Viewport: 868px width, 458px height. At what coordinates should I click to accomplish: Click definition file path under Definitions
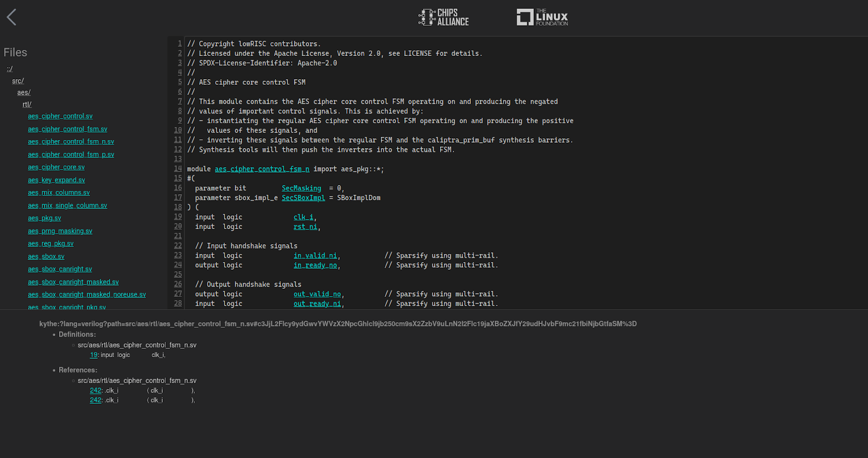(137, 345)
